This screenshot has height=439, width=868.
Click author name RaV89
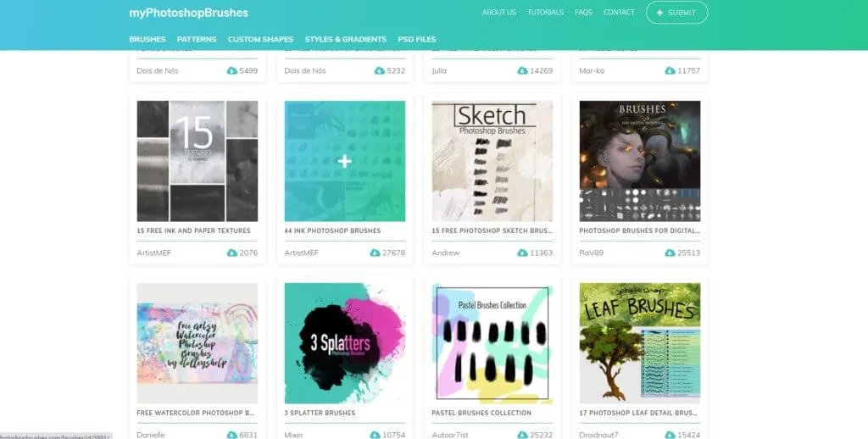(x=591, y=253)
